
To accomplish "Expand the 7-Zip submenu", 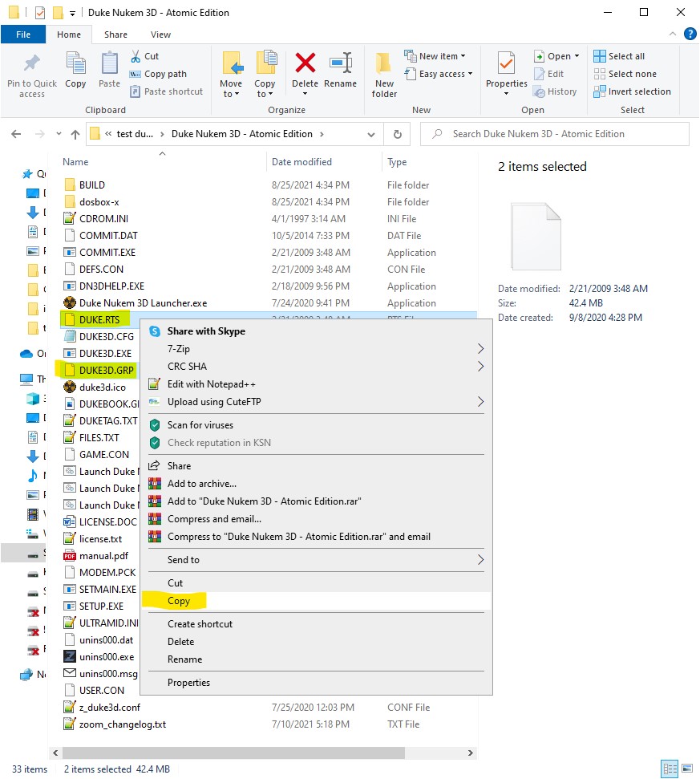I will (x=316, y=349).
